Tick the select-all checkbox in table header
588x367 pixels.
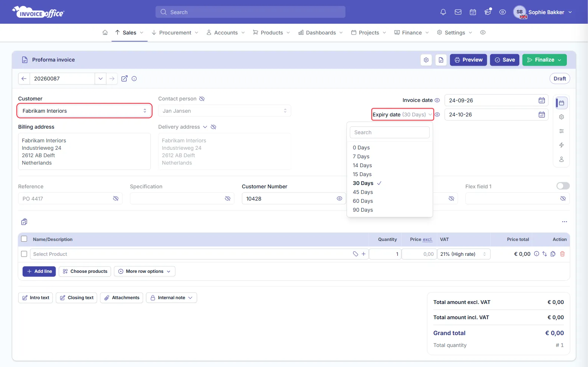click(x=24, y=239)
